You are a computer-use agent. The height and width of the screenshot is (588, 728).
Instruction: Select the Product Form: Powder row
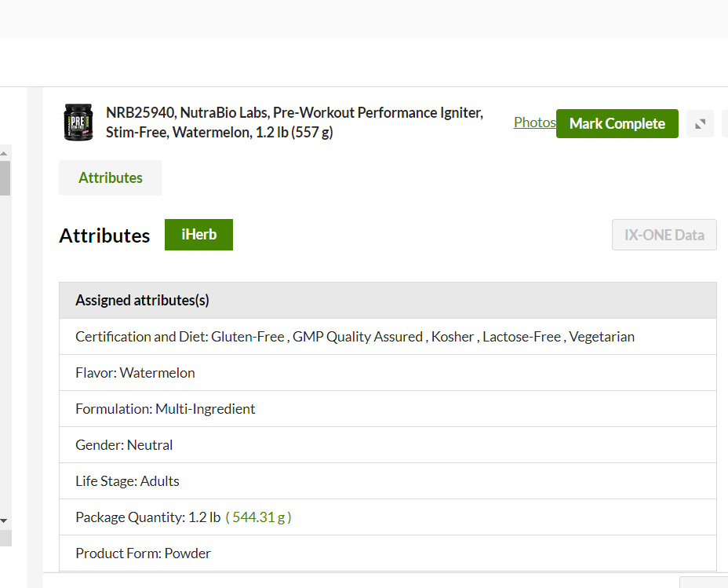click(x=388, y=553)
